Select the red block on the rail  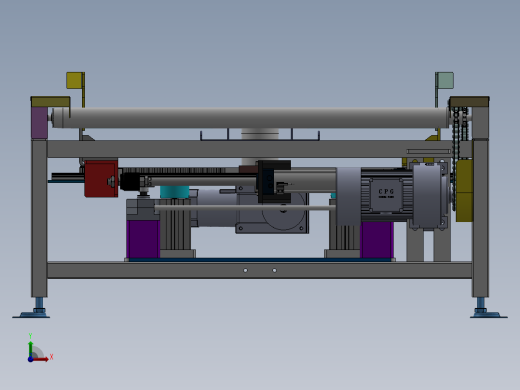(101, 179)
